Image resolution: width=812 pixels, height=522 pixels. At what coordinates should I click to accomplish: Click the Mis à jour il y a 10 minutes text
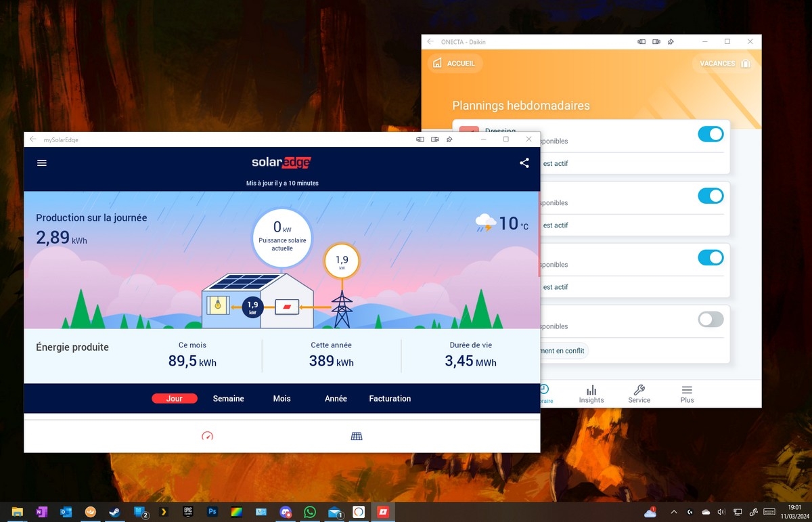coord(282,183)
